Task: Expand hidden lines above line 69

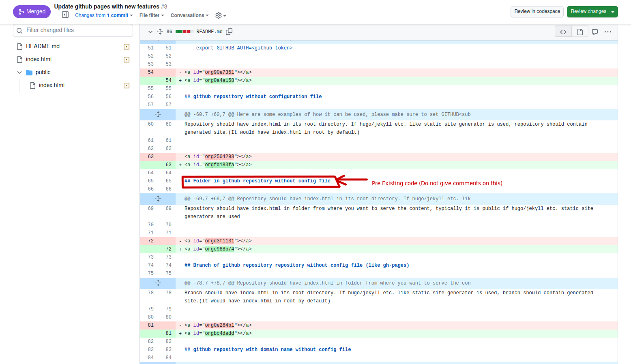Action: pos(158,199)
